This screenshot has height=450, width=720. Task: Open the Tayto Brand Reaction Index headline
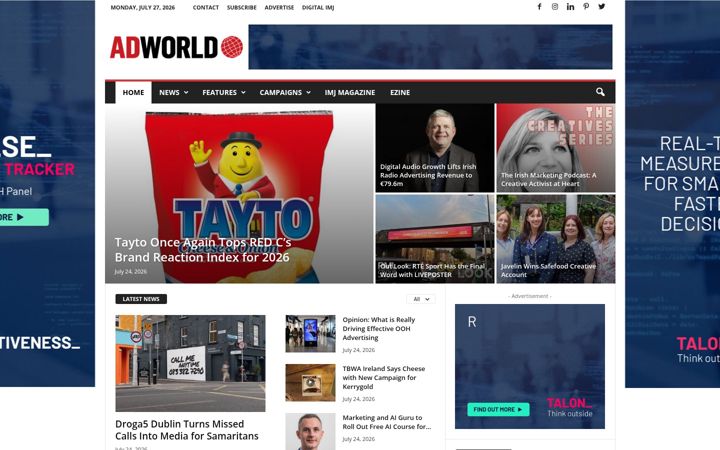coord(203,249)
